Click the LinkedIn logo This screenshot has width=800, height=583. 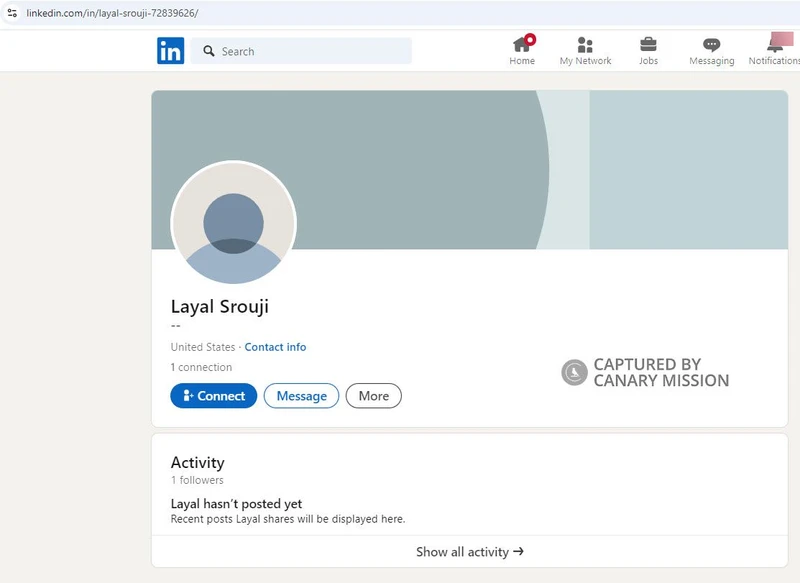click(x=170, y=50)
